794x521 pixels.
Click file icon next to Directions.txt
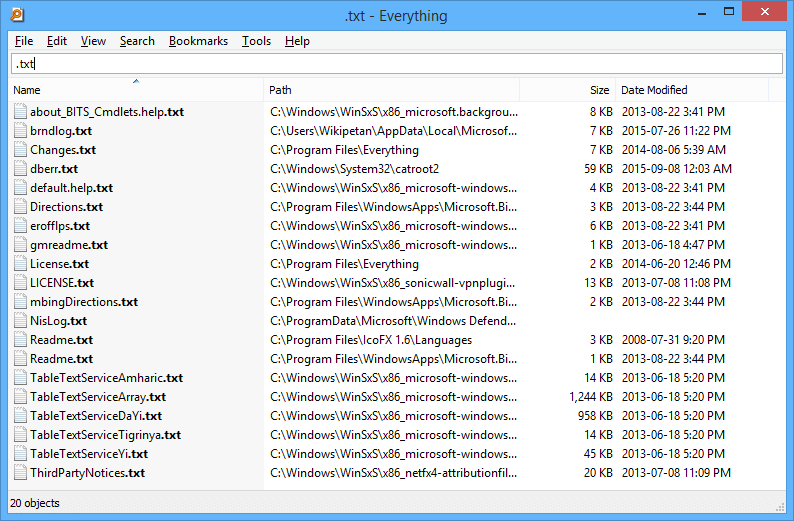point(20,207)
